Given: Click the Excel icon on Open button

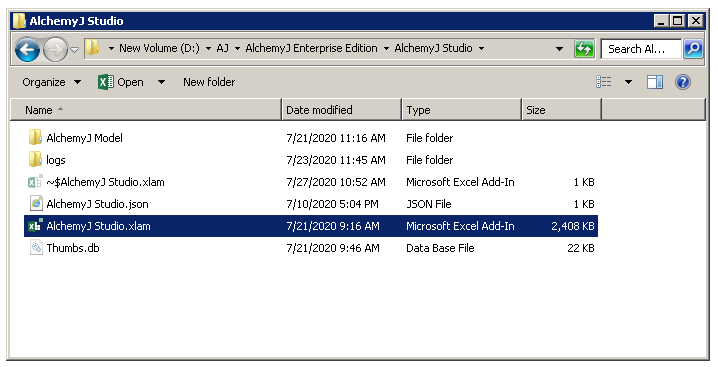Looking at the screenshot, I should [106, 82].
